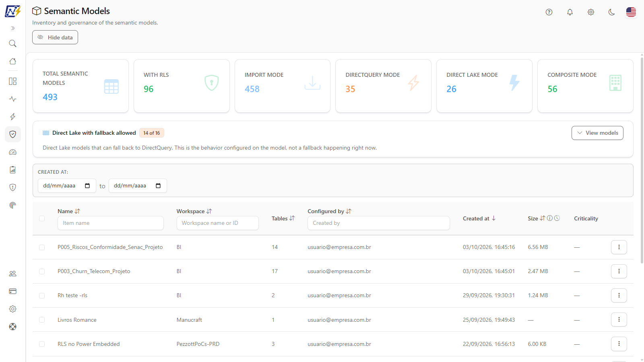Open the Total Semantic Models card
The width and height of the screenshot is (644, 362).
[80, 86]
